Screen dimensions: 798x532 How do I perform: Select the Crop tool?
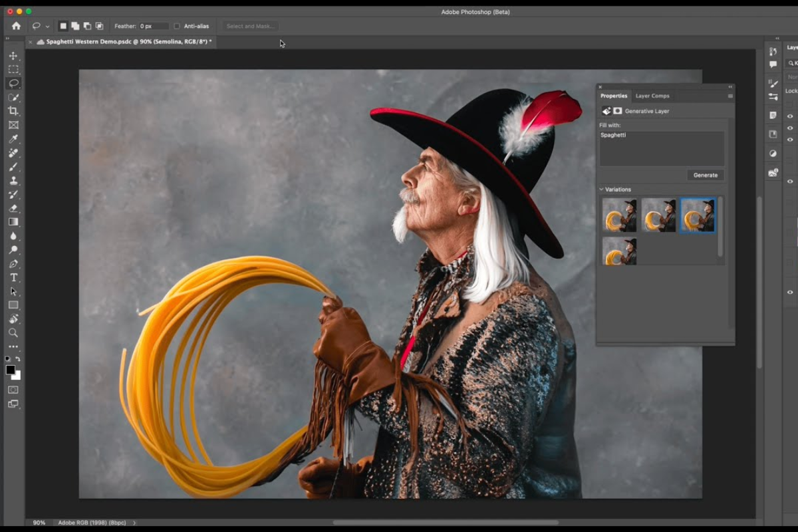click(x=13, y=111)
